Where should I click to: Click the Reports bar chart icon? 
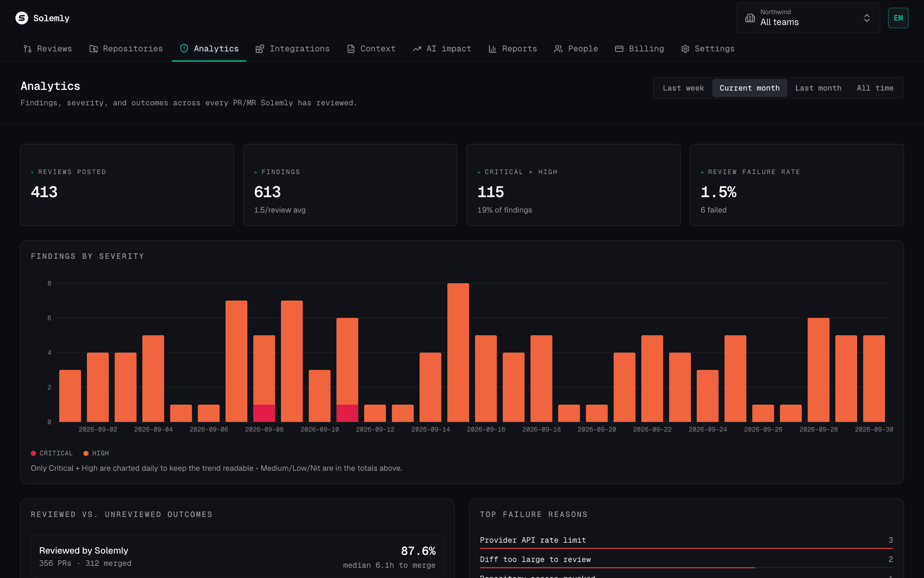[x=492, y=49]
